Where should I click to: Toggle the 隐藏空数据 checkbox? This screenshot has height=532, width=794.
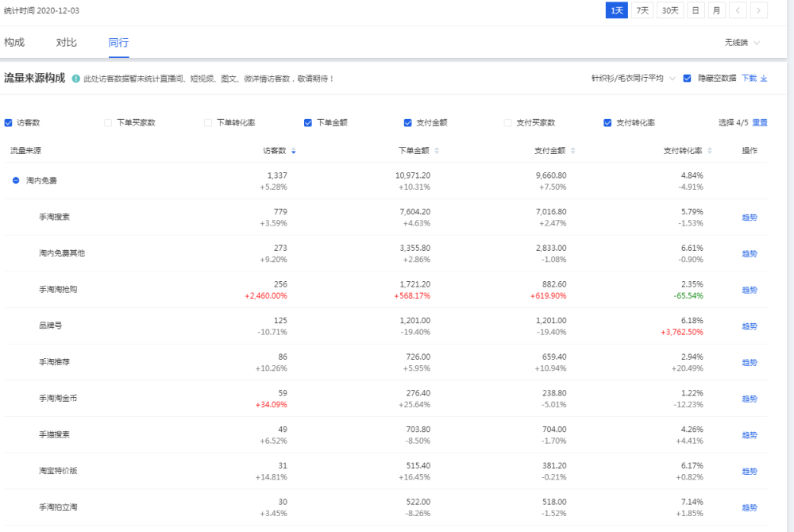pyautogui.click(x=688, y=79)
